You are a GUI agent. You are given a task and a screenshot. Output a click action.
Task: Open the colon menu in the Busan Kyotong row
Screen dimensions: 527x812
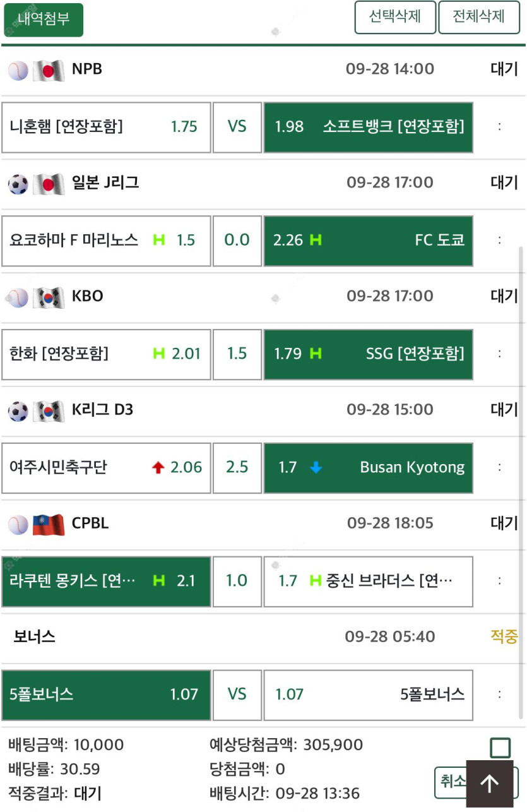point(499,468)
